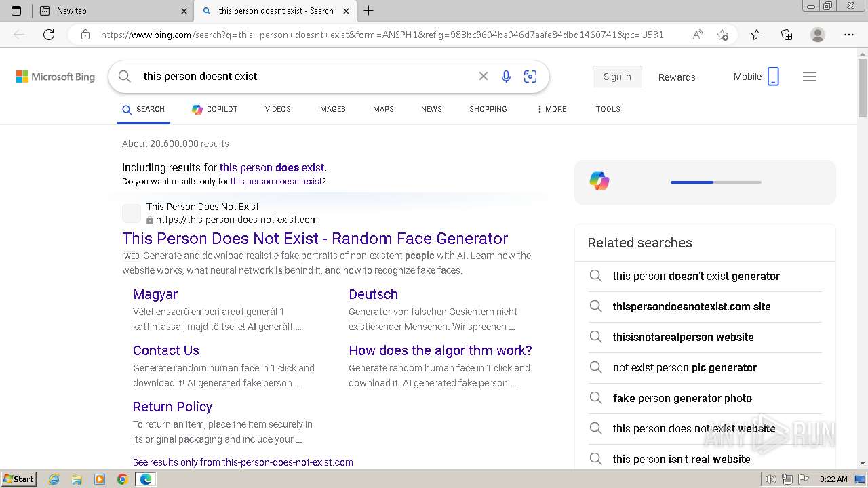
Task: Search only for 'this person doesnt exist'
Action: point(277,182)
